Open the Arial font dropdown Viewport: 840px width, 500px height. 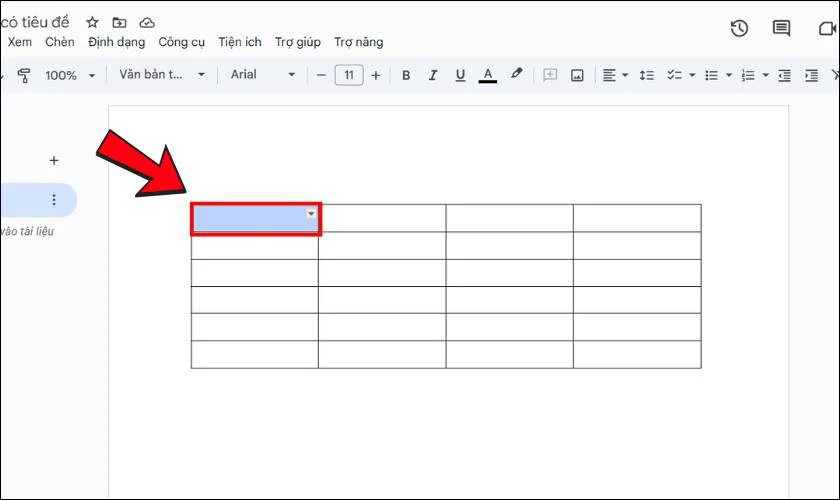coord(263,74)
